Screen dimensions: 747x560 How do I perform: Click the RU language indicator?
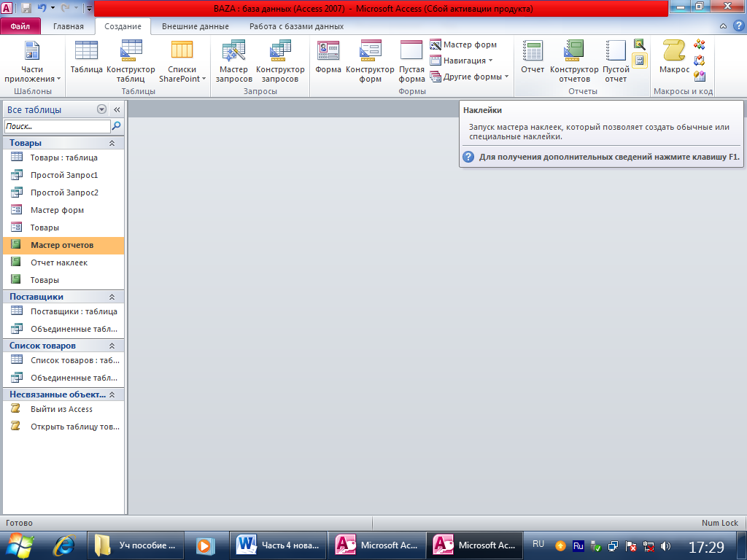[x=538, y=544]
